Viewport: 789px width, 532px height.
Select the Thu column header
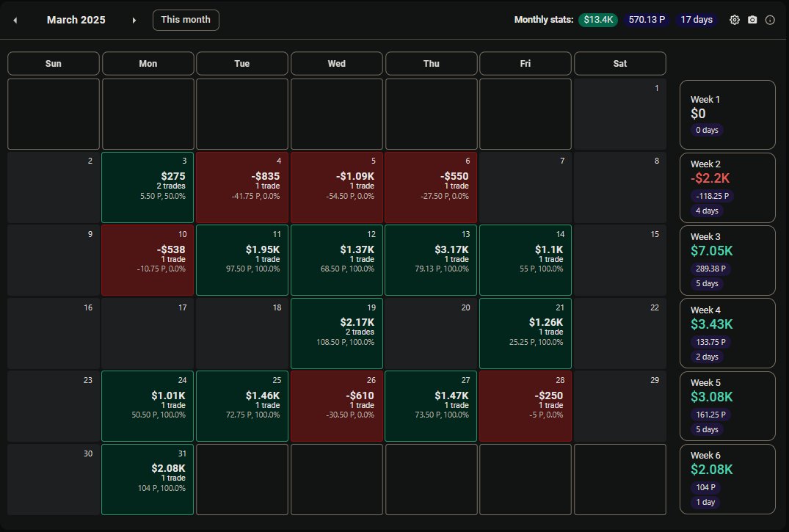432,63
